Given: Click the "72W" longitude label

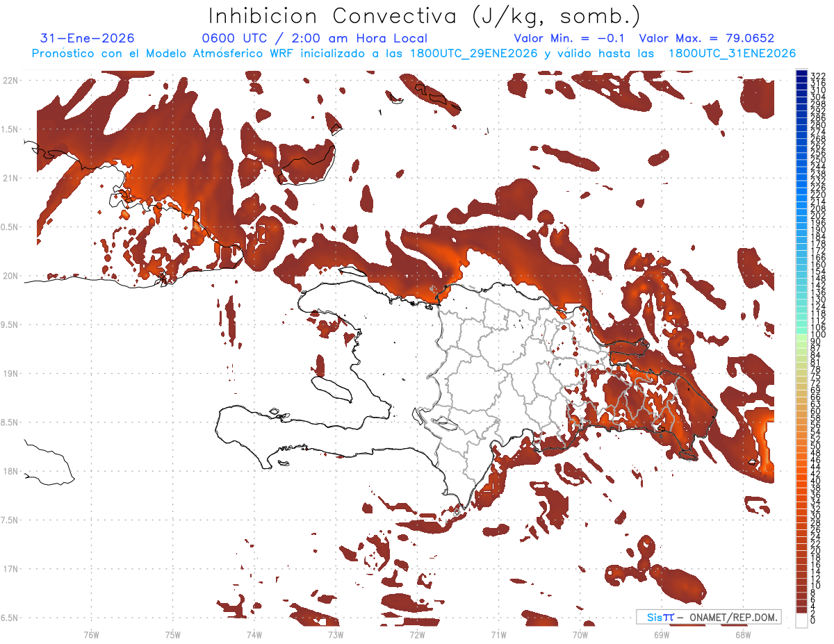Looking at the screenshot, I should [x=417, y=634].
